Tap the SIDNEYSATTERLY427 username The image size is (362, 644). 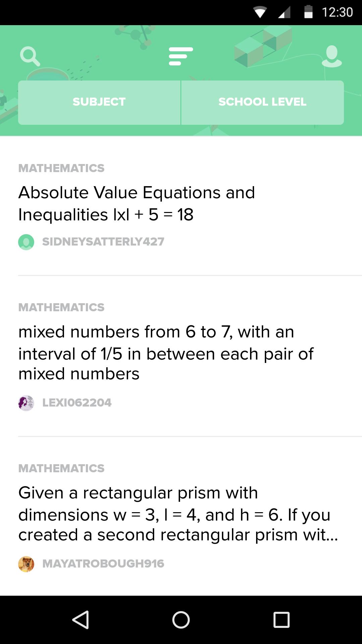click(103, 242)
